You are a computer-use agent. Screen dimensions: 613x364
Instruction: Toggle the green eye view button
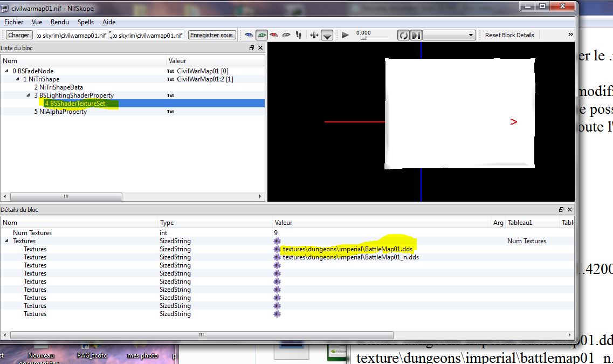tap(261, 35)
